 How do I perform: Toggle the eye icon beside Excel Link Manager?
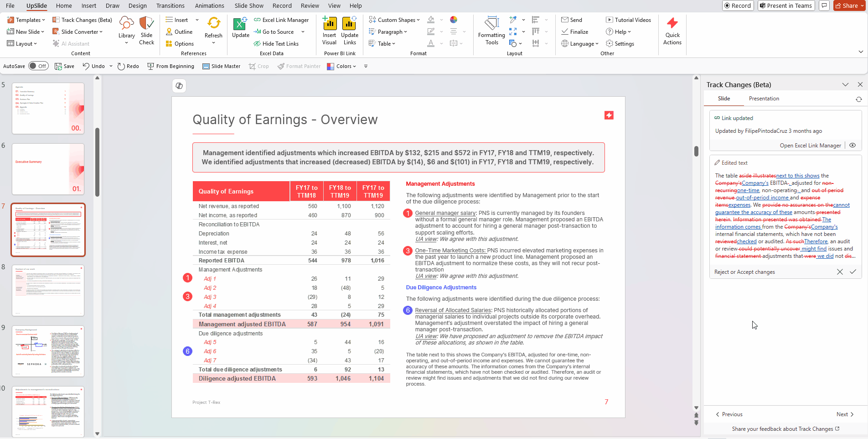[852, 146]
